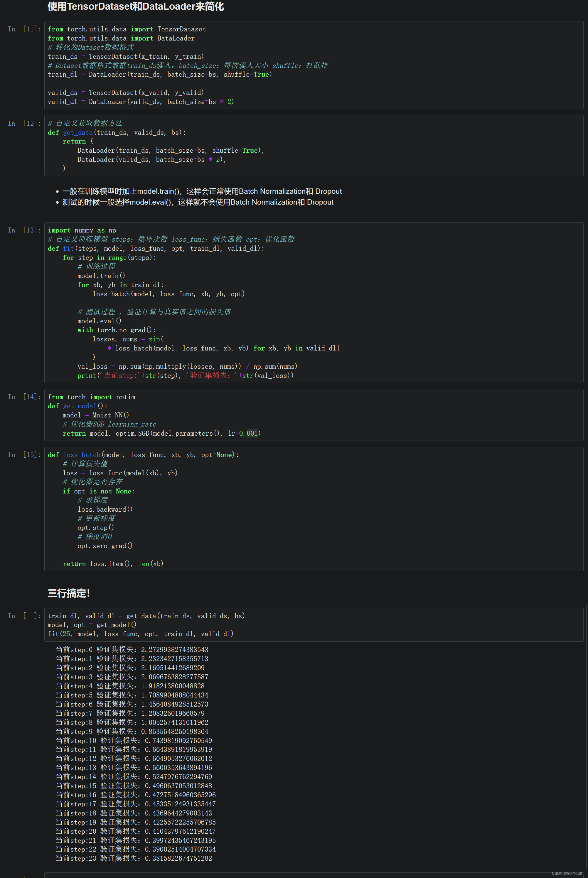Click line 'for xb, yb in train_dl:'

[x=121, y=284]
